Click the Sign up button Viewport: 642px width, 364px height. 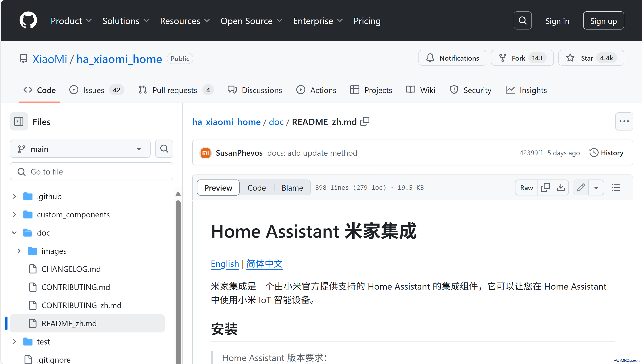603,20
